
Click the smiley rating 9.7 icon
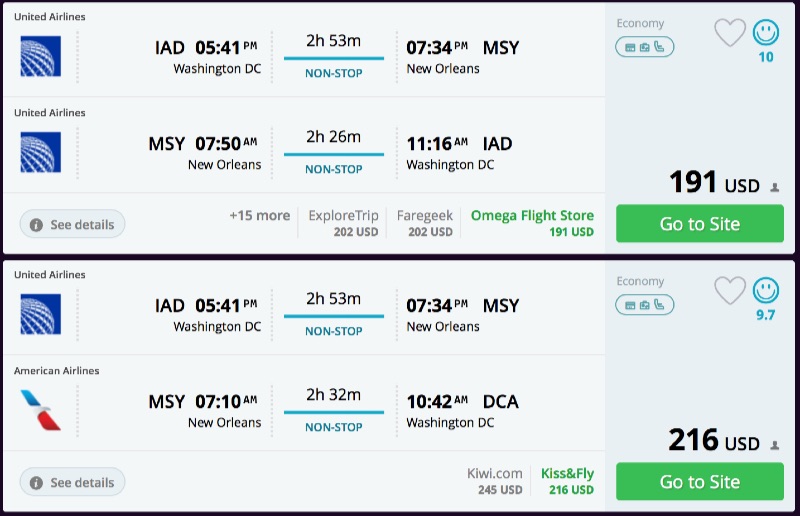click(766, 291)
